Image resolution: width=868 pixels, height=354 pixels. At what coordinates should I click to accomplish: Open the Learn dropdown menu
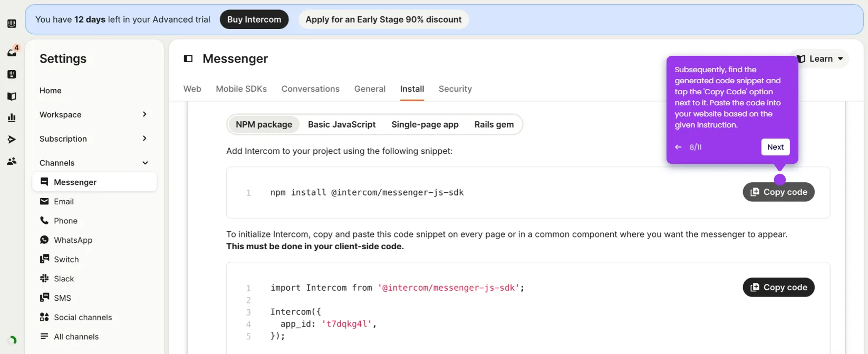coord(821,58)
